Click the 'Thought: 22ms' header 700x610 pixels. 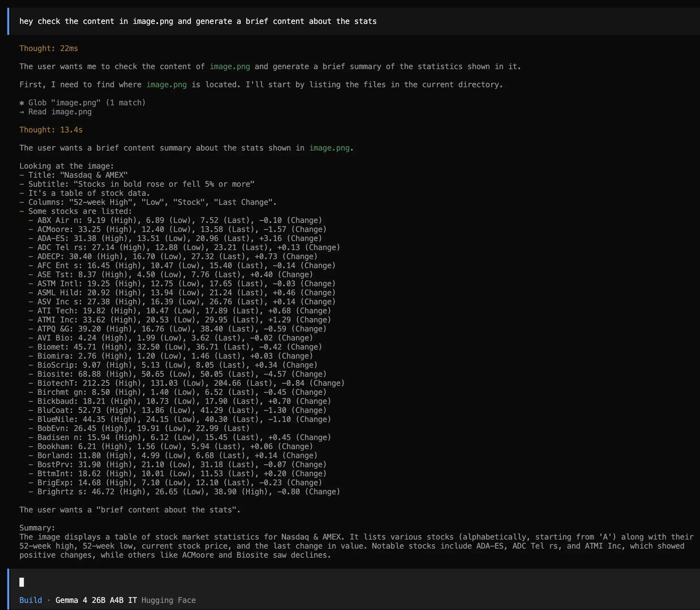pyautogui.click(x=49, y=48)
